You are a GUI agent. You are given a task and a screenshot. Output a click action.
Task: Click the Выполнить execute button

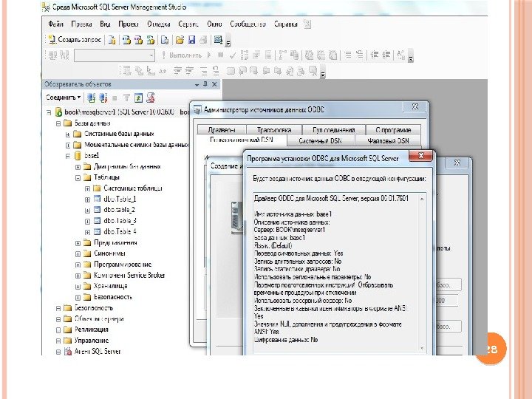(x=182, y=55)
